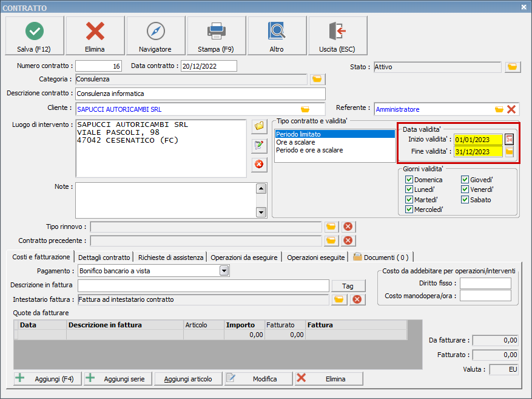Screen dimensions: 532x399
Task: Open the Operazioni eseguite tab
Action: click(316, 257)
